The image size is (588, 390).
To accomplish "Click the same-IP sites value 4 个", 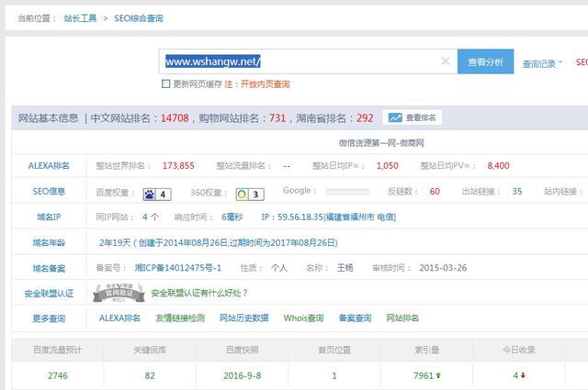I will point(151,217).
